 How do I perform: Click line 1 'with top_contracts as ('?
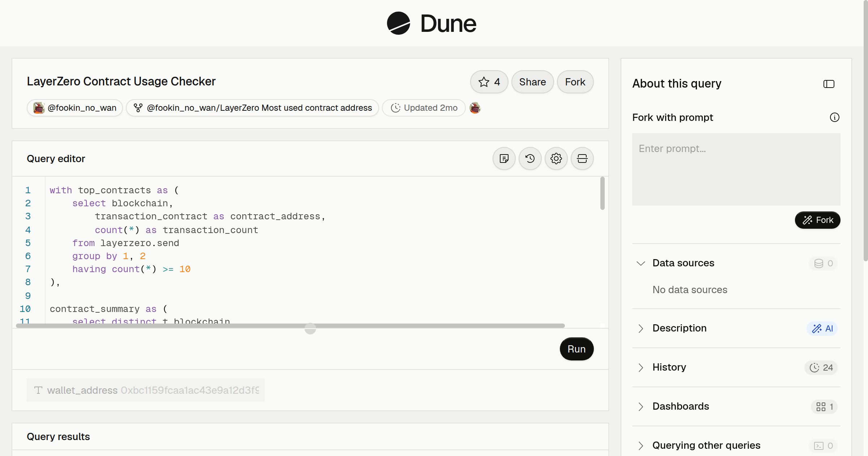coord(114,190)
